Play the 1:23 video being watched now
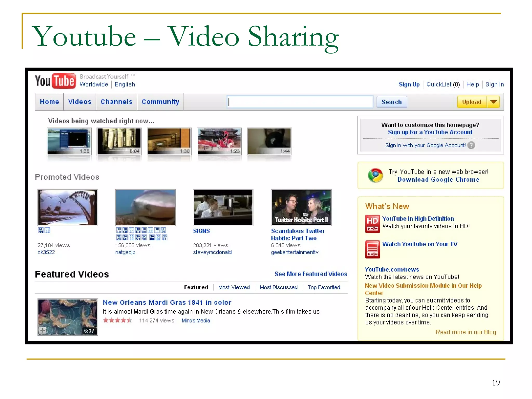 click(219, 141)
